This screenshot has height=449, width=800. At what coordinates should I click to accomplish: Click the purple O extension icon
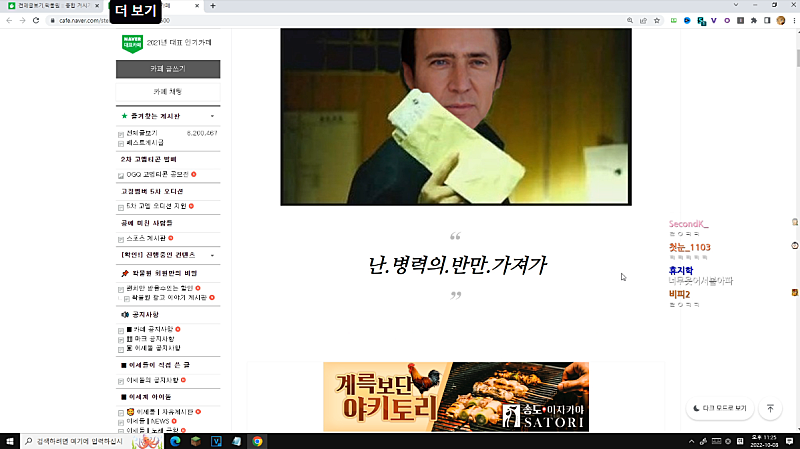(727, 20)
